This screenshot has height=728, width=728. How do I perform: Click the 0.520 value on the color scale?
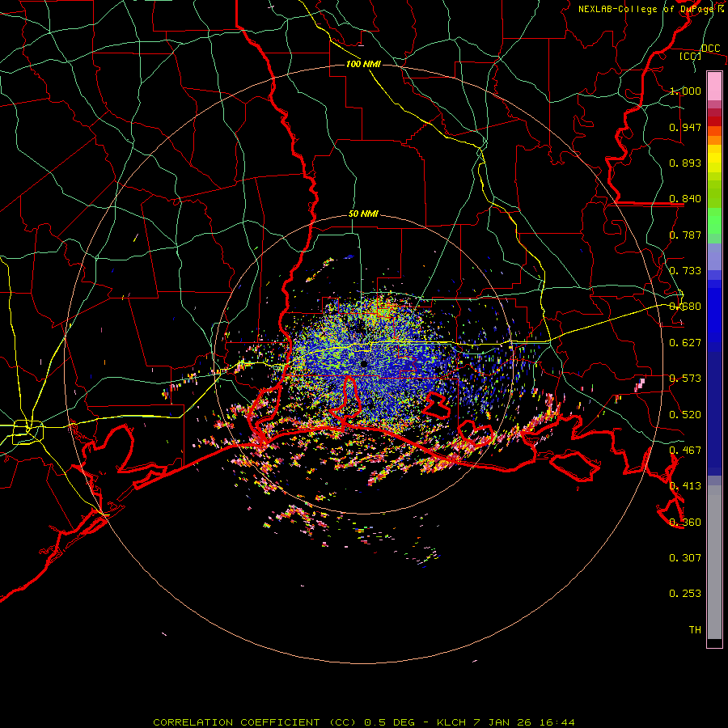click(685, 415)
